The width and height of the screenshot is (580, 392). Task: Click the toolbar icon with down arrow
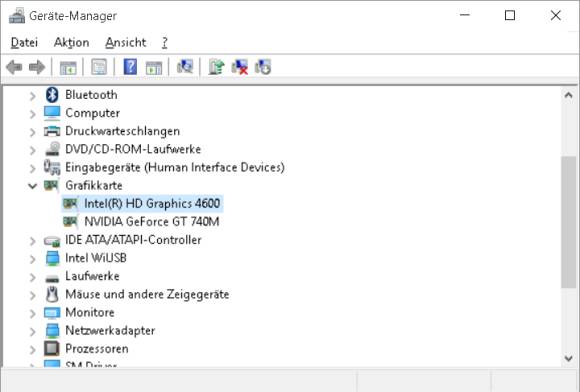click(263, 67)
